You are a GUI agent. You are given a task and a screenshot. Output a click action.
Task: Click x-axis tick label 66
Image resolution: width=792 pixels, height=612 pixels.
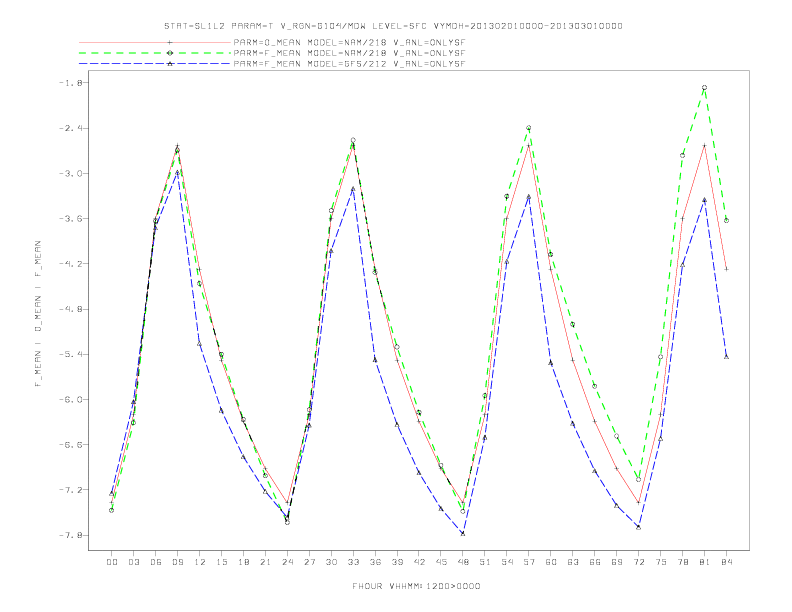coord(595,562)
